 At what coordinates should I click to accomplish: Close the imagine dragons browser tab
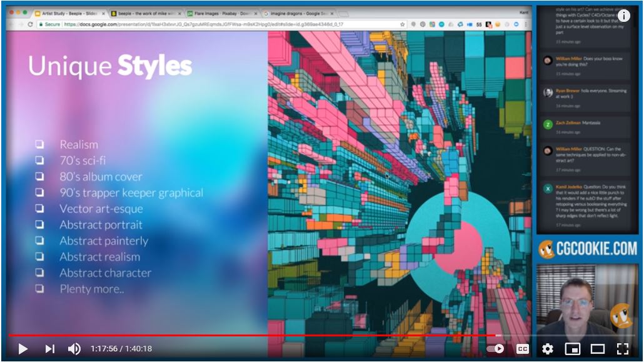(332, 14)
